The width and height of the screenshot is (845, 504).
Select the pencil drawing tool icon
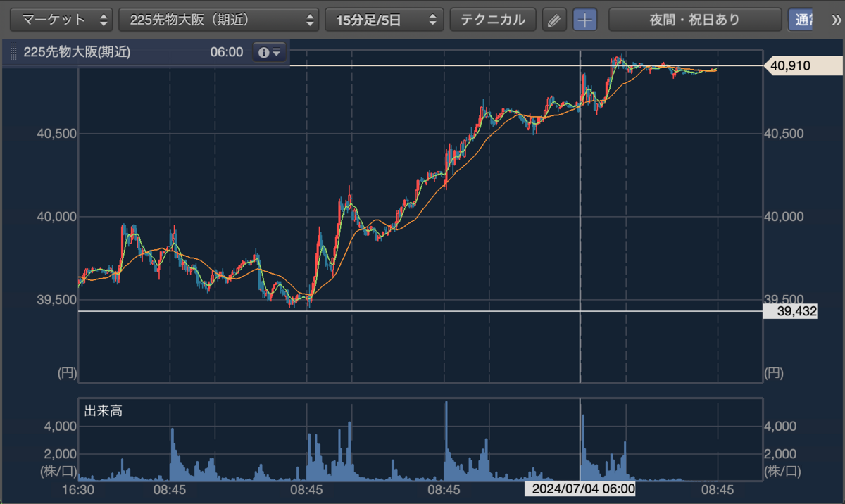(x=554, y=20)
